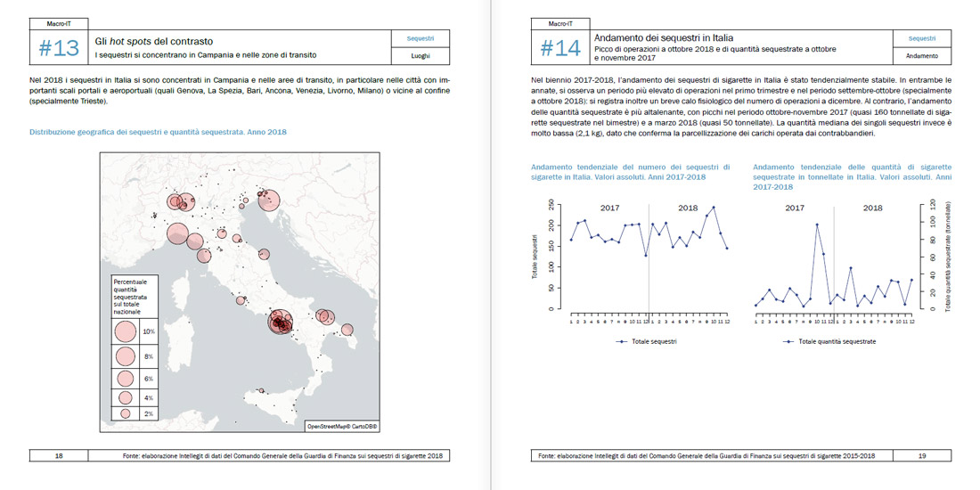Click page number 18 in the footer
Viewport: 980px width, 490px height.
(x=59, y=456)
